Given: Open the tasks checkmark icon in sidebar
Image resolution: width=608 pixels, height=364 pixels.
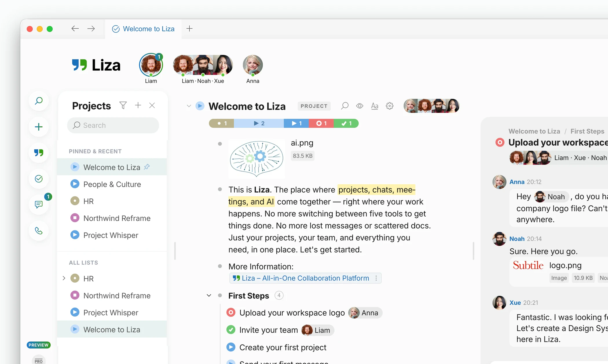Looking at the screenshot, I should [x=39, y=179].
